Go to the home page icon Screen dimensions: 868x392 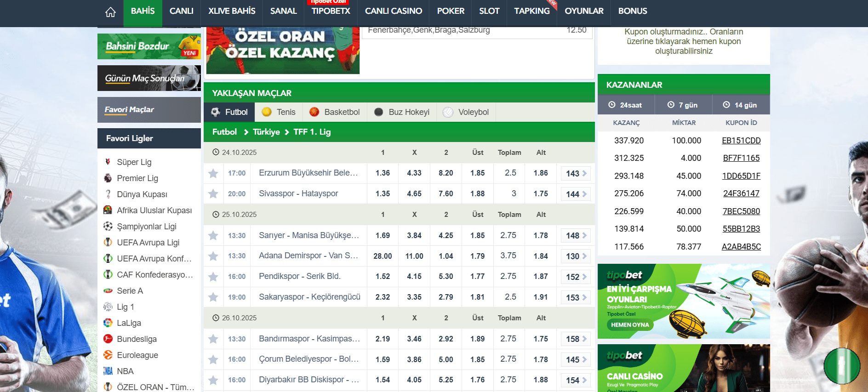pyautogui.click(x=110, y=12)
